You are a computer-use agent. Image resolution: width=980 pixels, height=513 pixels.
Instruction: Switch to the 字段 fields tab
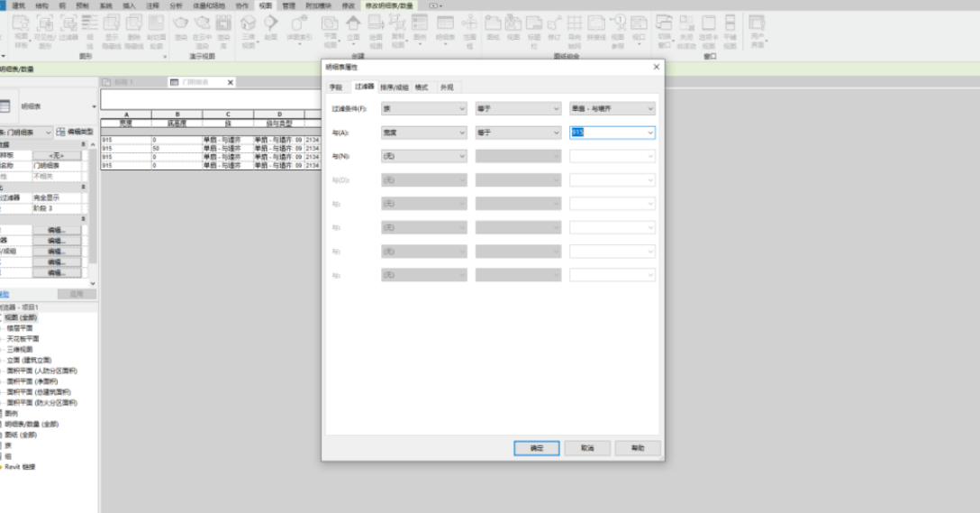pos(336,87)
